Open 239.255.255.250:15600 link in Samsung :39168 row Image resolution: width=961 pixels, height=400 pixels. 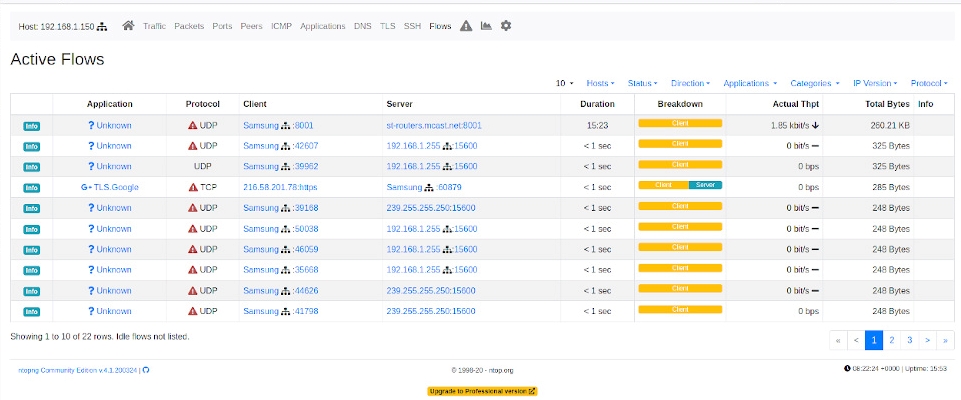point(431,208)
